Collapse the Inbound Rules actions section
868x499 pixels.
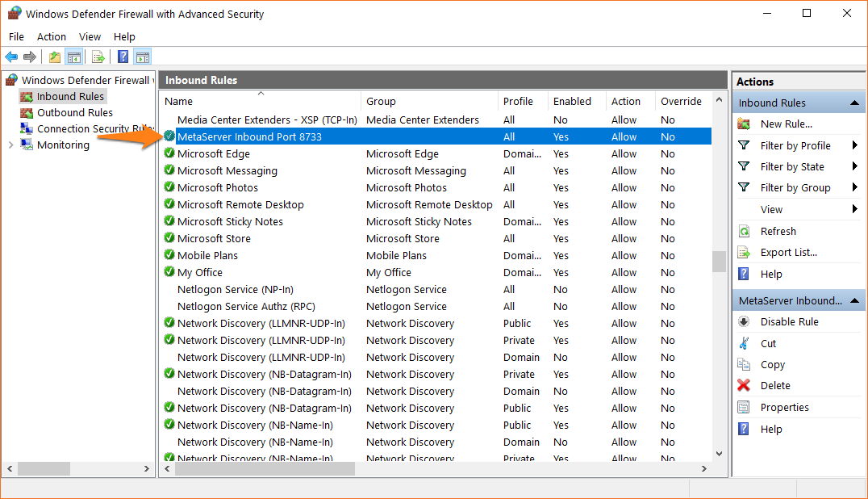click(x=855, y=103)
